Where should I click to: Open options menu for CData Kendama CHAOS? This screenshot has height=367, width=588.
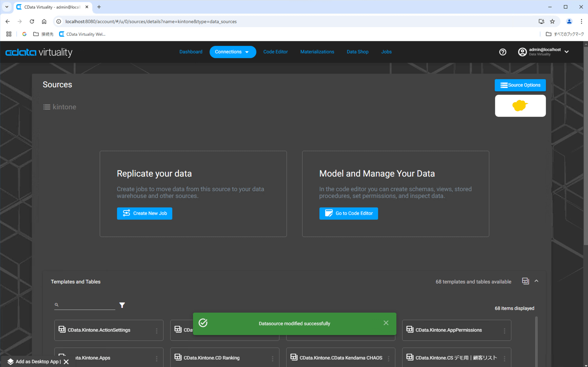pyautogui.click(x=389, y=359)
